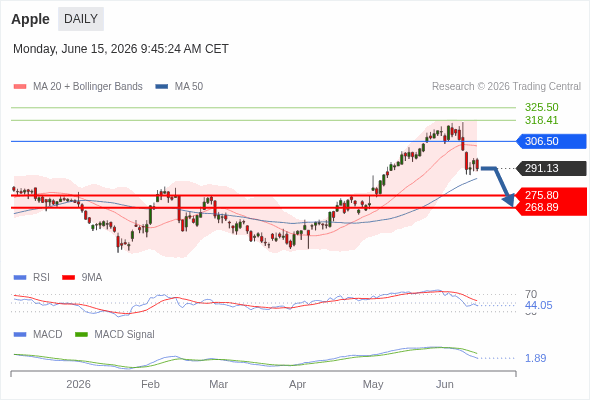Click the MA 50 legend swatch

pos(162,87)
